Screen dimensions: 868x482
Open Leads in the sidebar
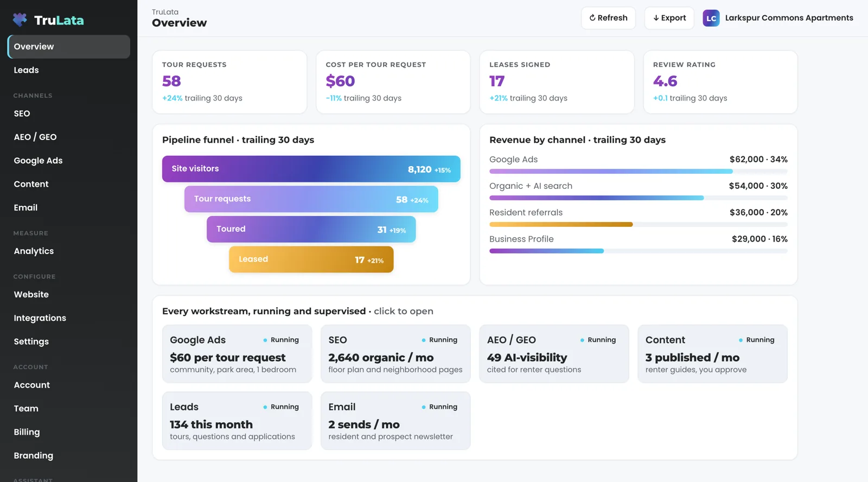point(69,70)
